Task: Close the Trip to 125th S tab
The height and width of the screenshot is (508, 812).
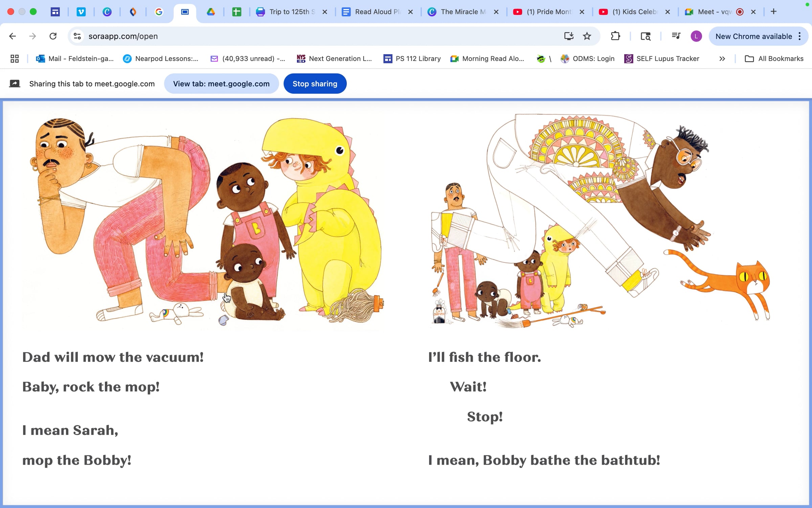Action: coord(325,12)
